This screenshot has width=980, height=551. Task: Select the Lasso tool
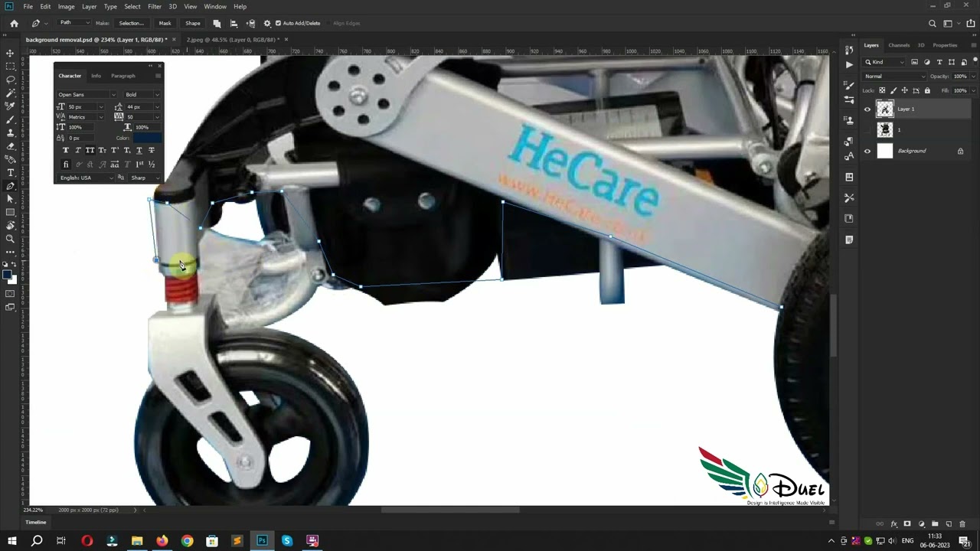coord(10,80)
